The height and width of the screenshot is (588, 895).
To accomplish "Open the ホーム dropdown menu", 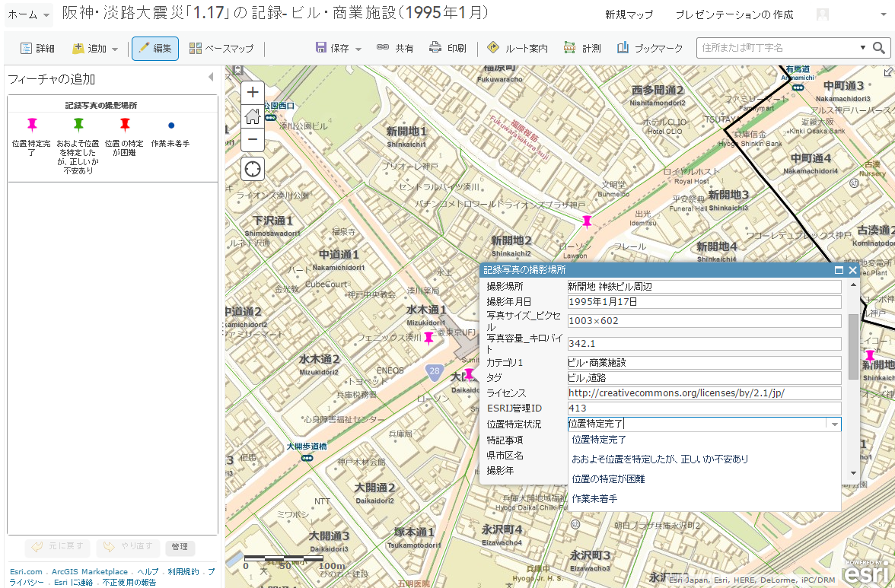I will [x=29, y=15].
